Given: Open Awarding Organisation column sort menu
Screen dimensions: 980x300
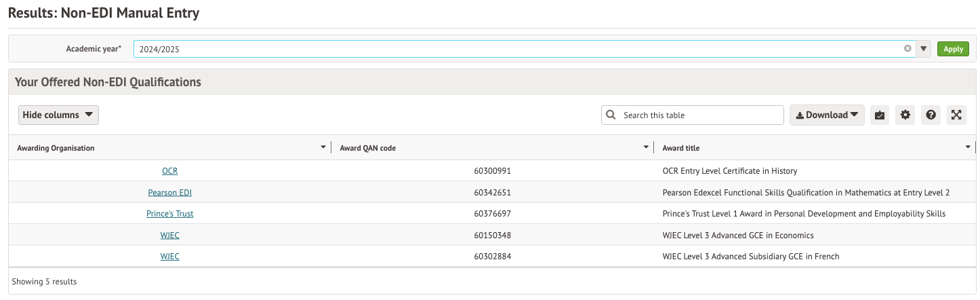Looking at the screenshot, I should click(x=323, y=148).
